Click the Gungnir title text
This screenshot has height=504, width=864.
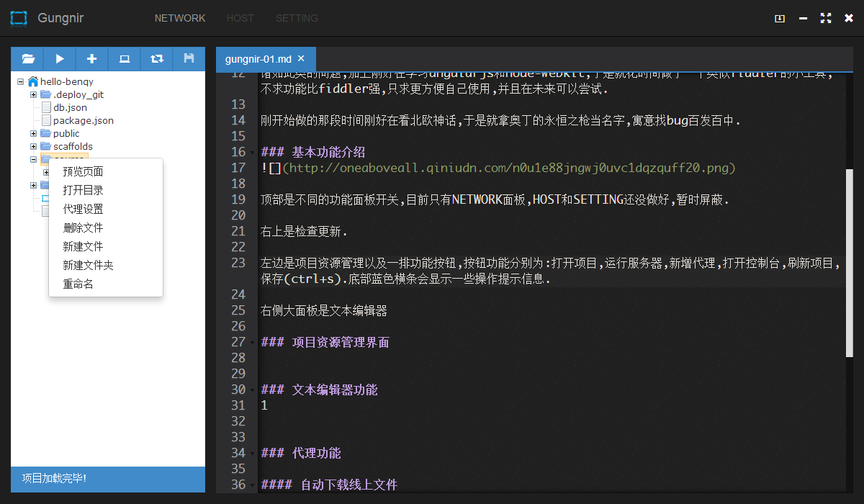pyautogui.click(x=60, y=18)
